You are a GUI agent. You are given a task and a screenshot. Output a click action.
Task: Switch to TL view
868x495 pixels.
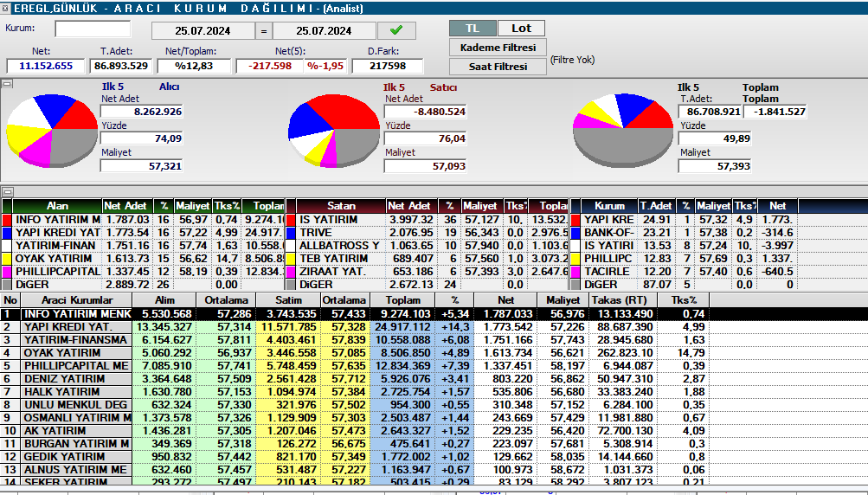pyautogui.click(x=473, y=29)
